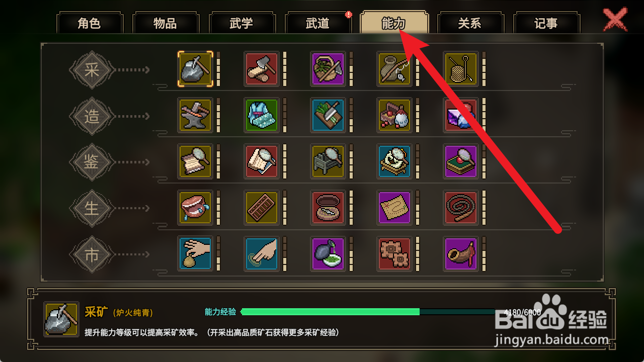The width and height of the screenshot is (644, 362).
Task: Select the skull appraisal icon
Action: 394,161
